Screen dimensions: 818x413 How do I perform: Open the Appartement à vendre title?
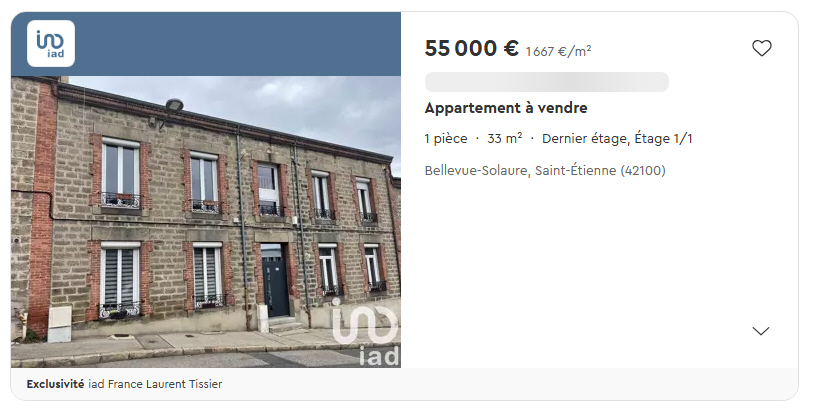pos(506,108)
